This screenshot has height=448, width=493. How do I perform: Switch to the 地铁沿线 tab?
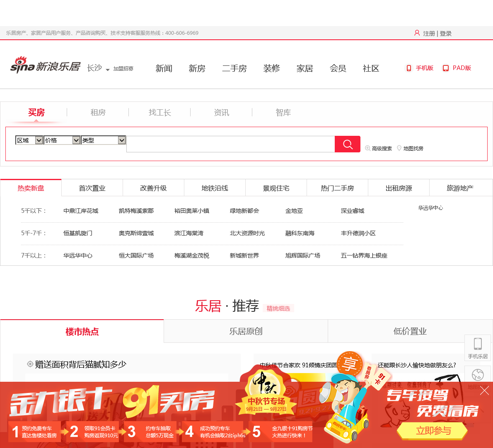pyautogui.click(x=215, y=188)
